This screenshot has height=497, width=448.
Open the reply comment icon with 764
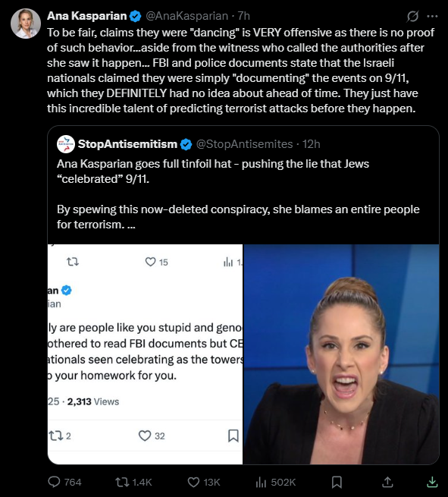tap(64, 482)
